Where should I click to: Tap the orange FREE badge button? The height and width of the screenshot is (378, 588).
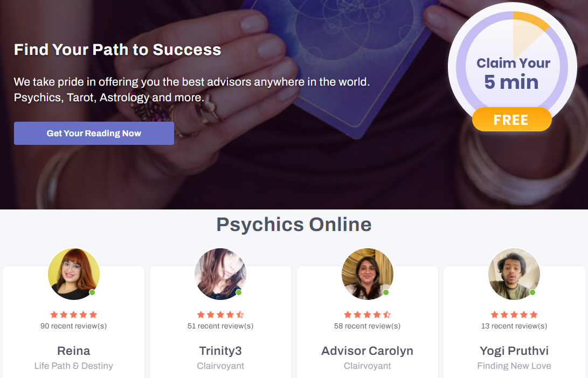512,120
